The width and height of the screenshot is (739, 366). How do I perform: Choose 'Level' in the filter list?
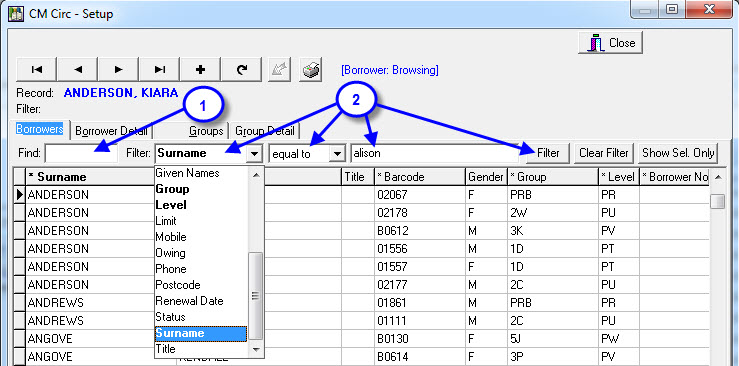[201, 205]
